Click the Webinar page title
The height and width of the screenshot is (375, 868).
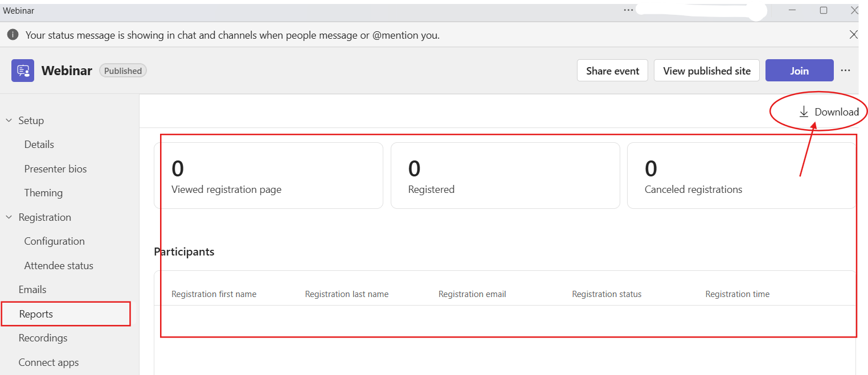coord(67,71)
